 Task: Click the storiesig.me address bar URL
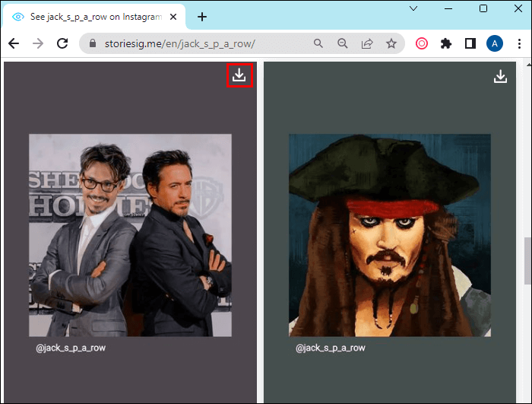pyautogui.click(x=190, y=43)
